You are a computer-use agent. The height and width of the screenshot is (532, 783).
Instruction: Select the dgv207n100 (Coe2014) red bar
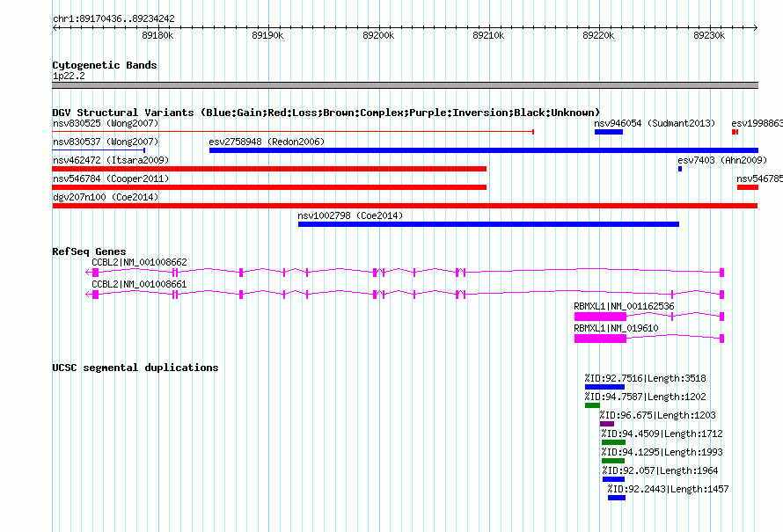(405, 206)
